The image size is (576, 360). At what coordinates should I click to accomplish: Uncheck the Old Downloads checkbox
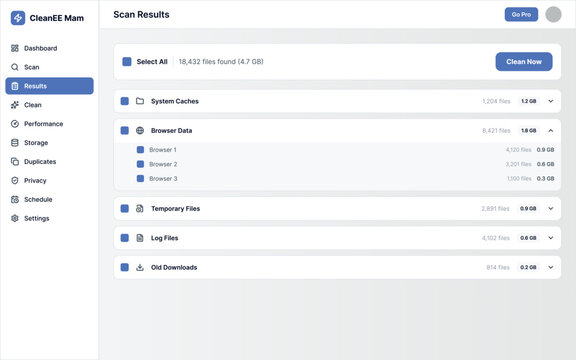click(125, 267)
